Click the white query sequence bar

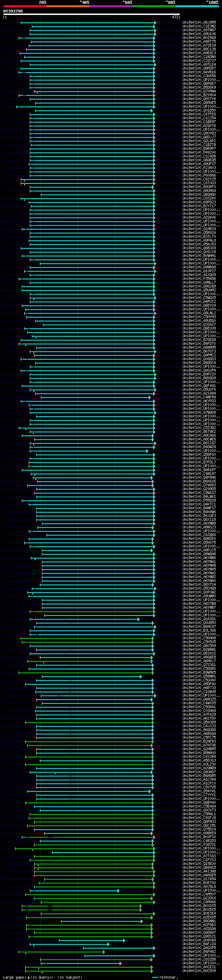coord(92,15)
